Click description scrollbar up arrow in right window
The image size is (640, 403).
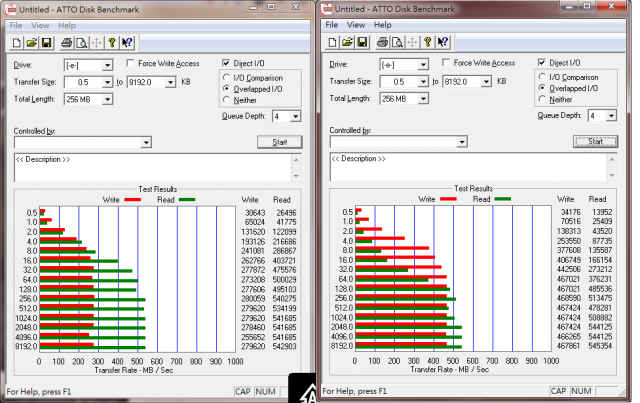(612, 159)
